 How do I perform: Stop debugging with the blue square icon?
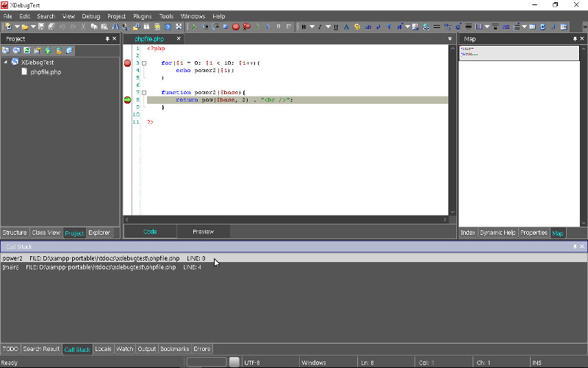225,26
